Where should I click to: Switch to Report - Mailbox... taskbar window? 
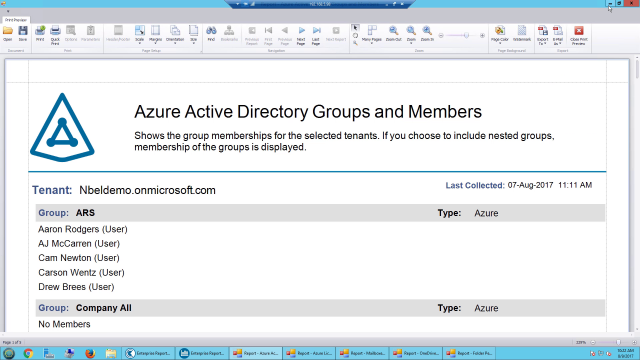click(362, 353)
